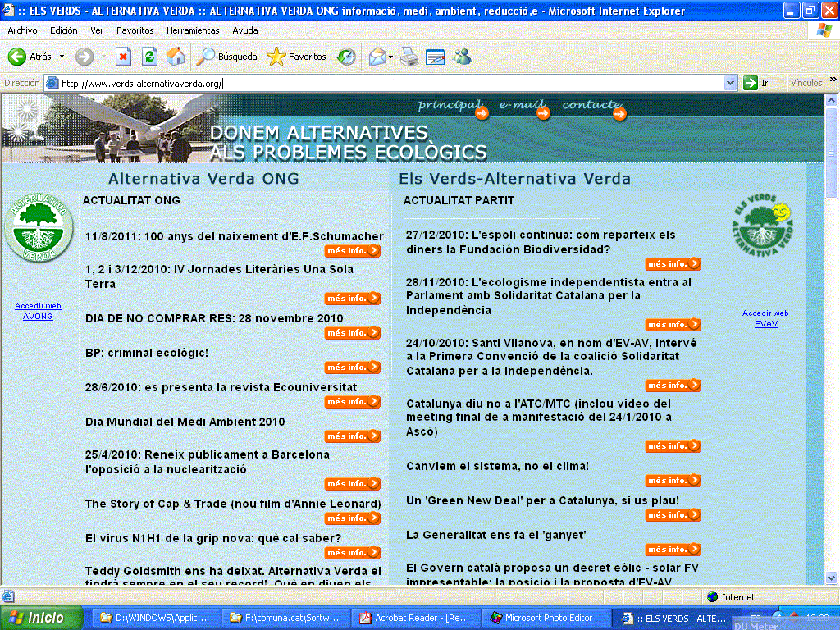Follow the 'principal' header link
840x630 pixels.
pyautogui.click(x=453, y=107)
